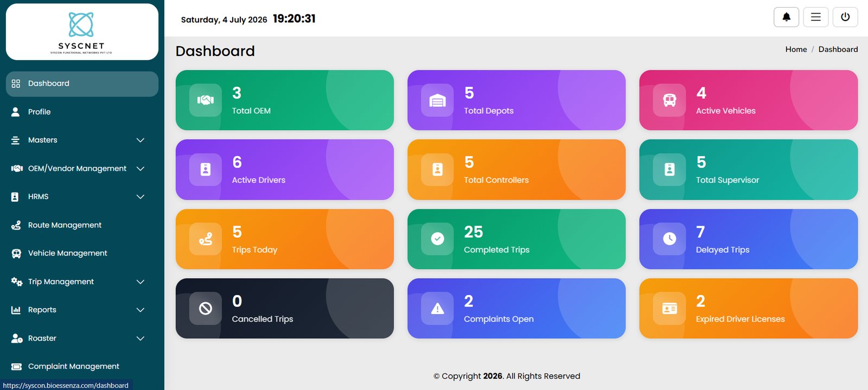Open the Profile sidebar item
Viewport: 868px width, 390px height.
[x=82, y=112]
